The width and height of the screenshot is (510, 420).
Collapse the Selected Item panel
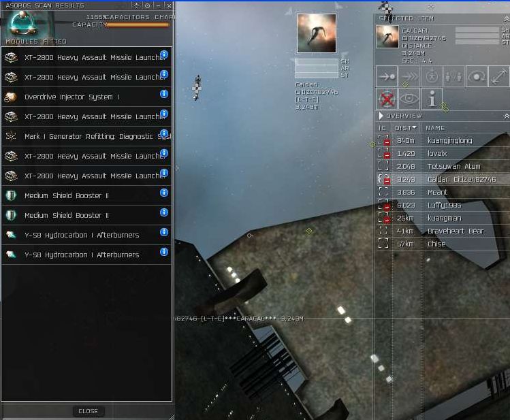point(507,18)
